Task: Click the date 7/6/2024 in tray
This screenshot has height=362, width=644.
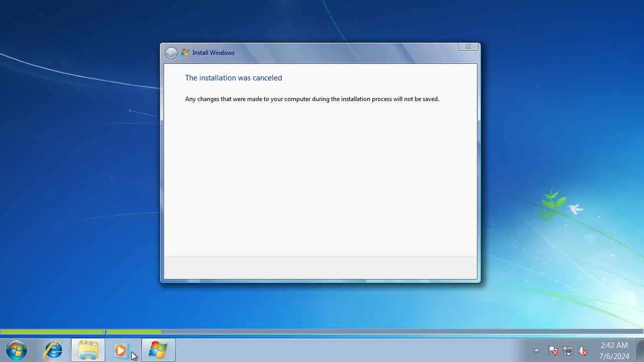Action: 614,356
